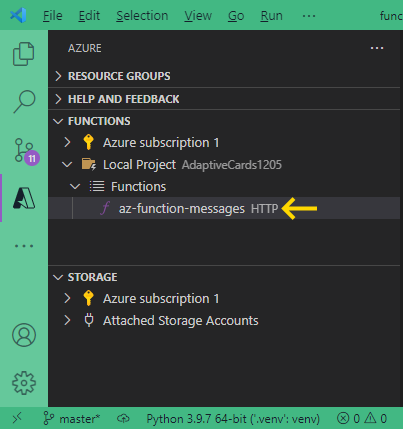Expand Azure subscription 1 under Storage
This screenshot has width=403, height=429.
coord(67,298)
